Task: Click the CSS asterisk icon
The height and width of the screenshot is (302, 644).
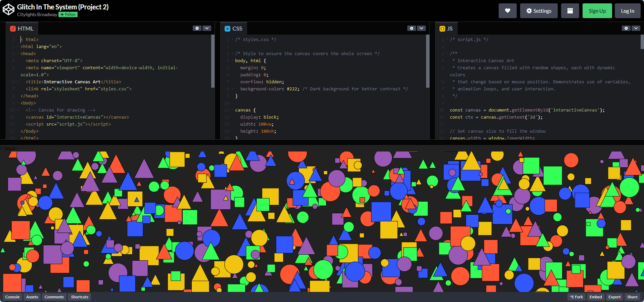Action: pyautogui.click(x=227, y=29)
